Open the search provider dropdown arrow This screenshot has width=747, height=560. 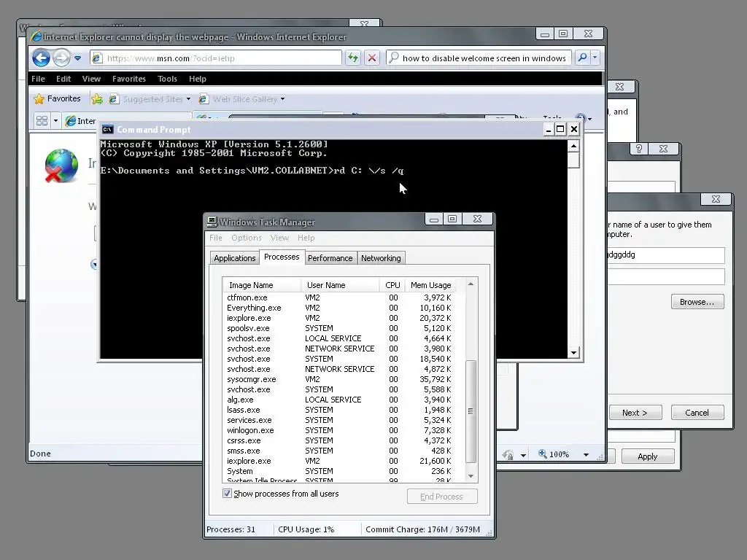coord(595,58)
